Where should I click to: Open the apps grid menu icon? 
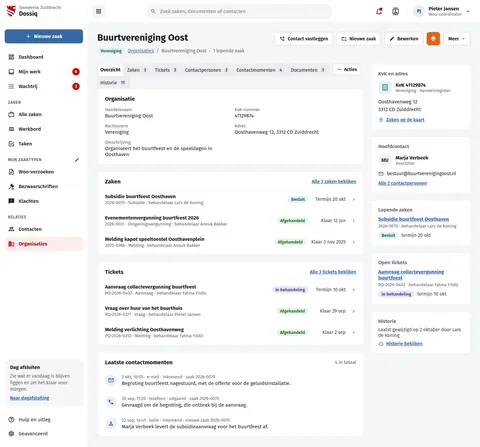point(98,11)
